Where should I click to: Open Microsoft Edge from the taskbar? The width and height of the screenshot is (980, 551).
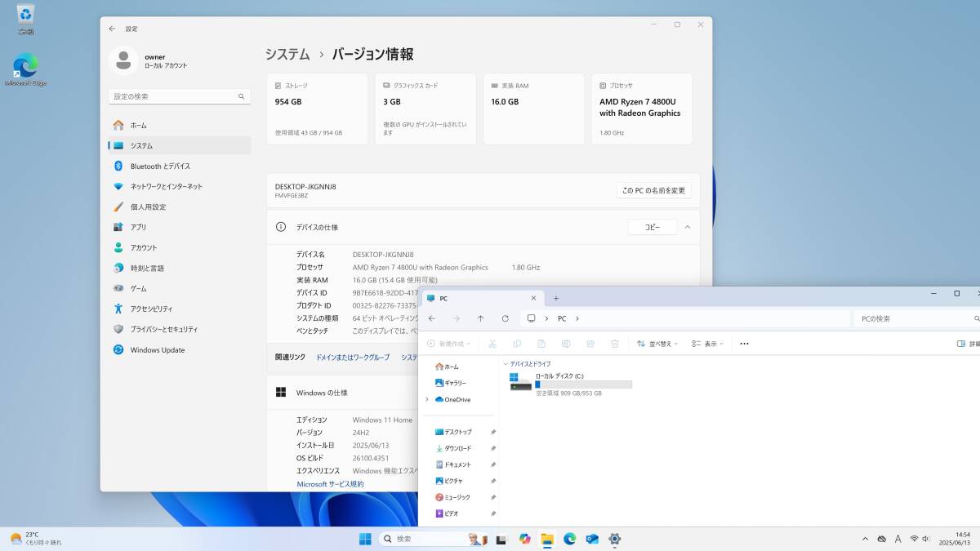pos(568,539)
